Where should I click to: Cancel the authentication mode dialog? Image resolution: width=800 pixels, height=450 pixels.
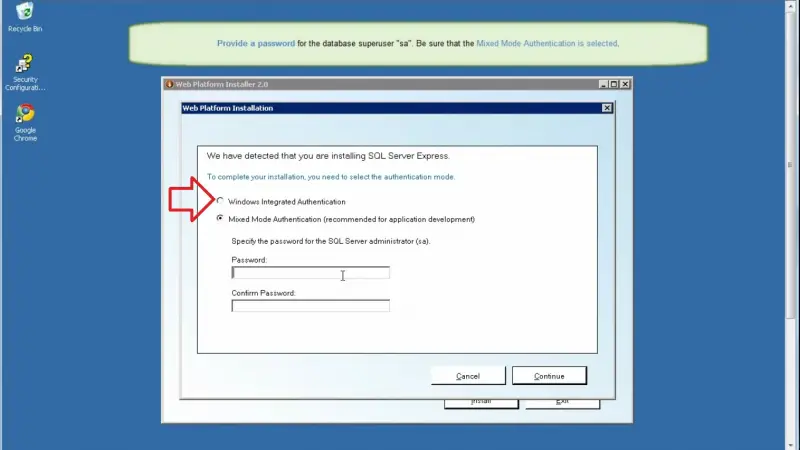click(x=468, y=376)
